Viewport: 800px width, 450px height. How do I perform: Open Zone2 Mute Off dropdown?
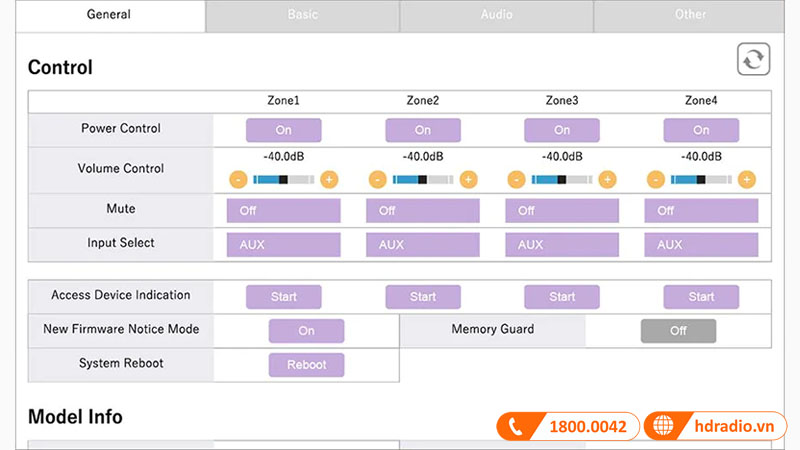pyautogui.click(x=423, y=211)
